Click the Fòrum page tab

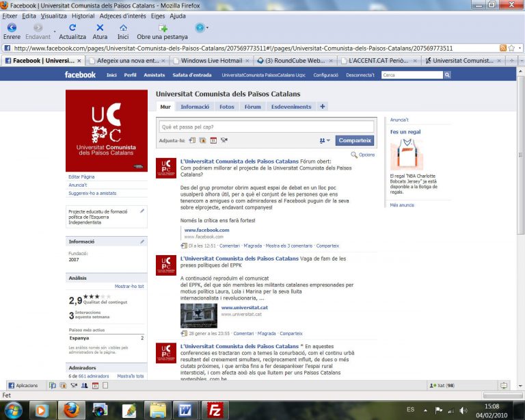tap(252, 107)
